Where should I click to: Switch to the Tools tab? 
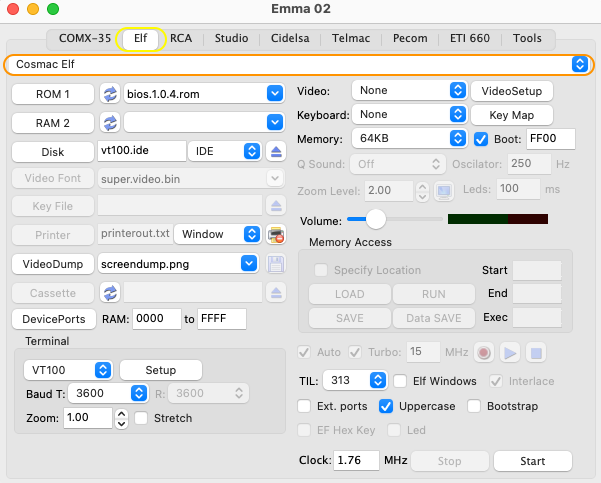[527, 38]
